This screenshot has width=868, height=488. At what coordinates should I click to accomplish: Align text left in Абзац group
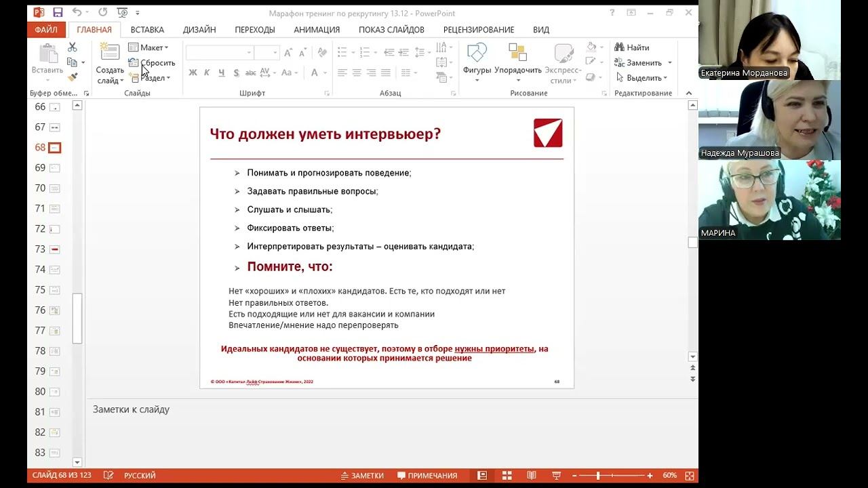[x=342, y=73]
